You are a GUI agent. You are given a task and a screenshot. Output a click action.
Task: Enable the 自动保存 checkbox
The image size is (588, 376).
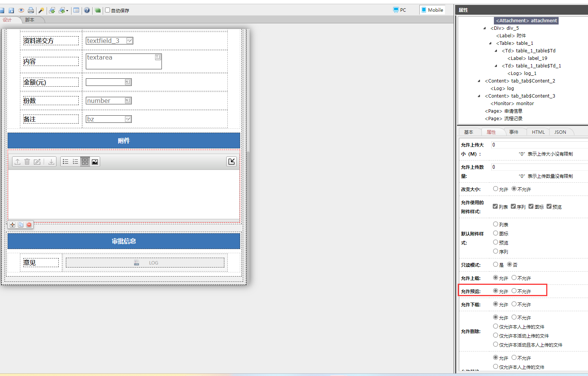(107, 10)
